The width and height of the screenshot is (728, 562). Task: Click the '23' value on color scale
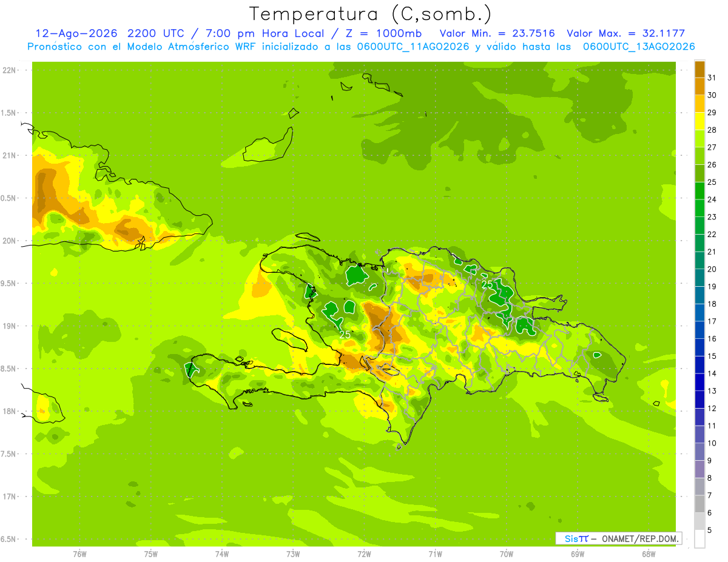[712, 216]
